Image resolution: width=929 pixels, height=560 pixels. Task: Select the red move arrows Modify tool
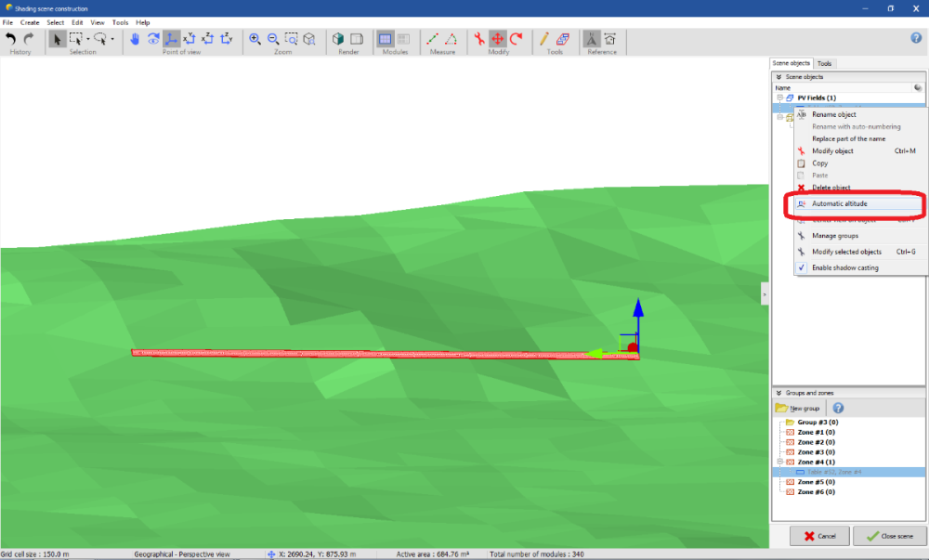click(497, 39)
